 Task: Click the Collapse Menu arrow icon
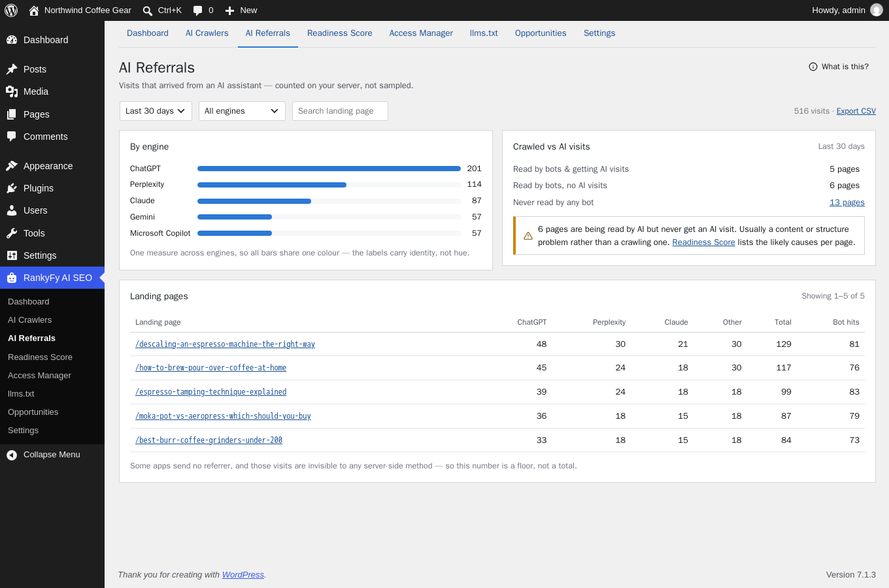click(12, 455)
